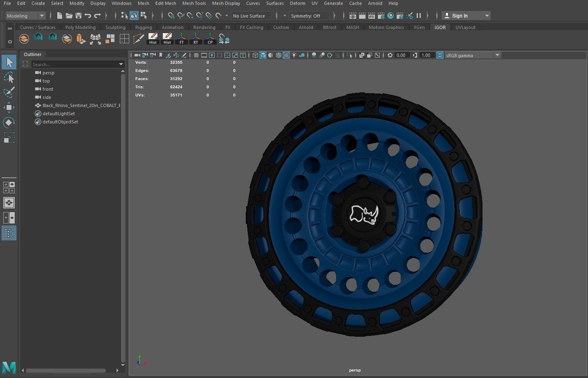The width and height of the screenshot is (588, 378).
Task: Undo the last action
Action: coord(88,16)
